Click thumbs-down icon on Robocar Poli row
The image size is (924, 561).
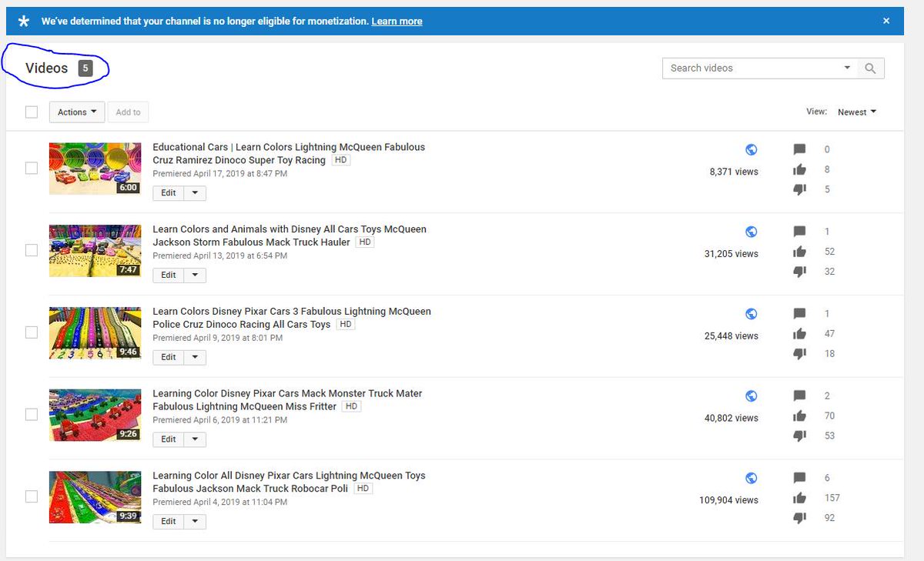[799, 518]
